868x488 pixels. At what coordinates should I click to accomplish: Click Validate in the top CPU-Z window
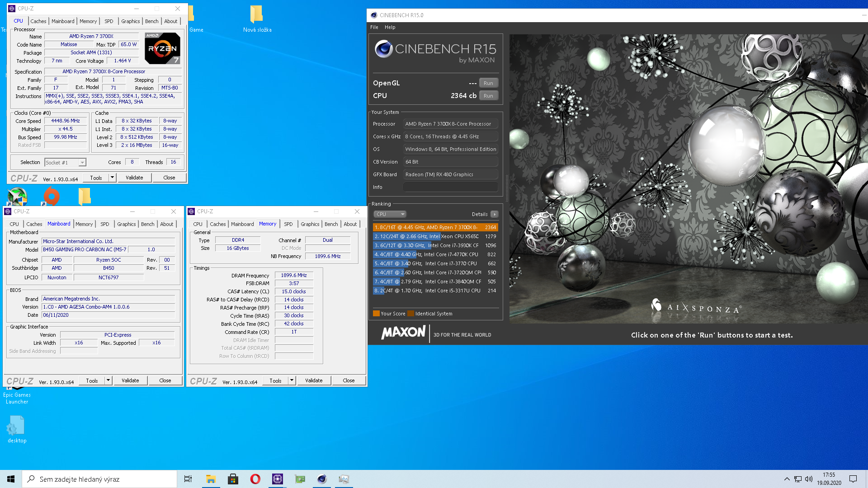pyautogui.click(x=134, y=178)
